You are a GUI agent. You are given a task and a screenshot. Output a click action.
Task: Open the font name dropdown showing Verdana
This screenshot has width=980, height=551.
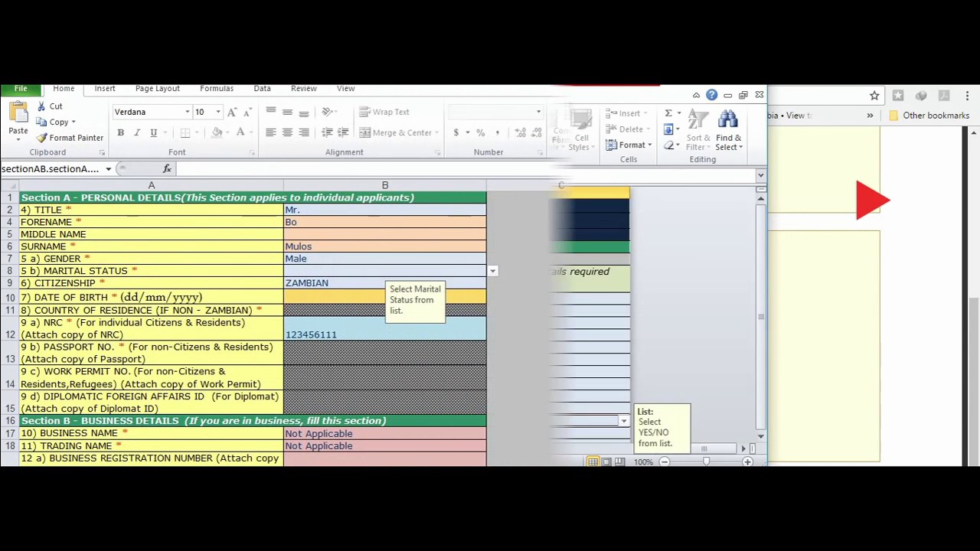187,112
